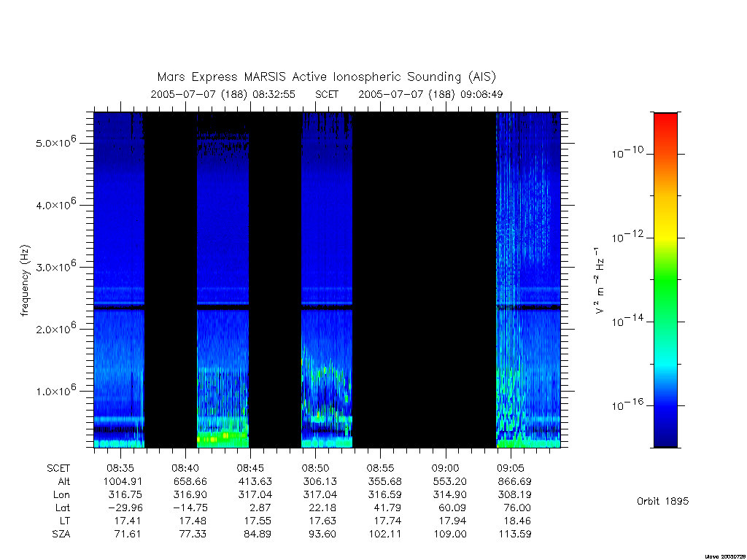Click the SZA value '71.61'
Viewport: 747px width, 560px height.
point(128,534)
